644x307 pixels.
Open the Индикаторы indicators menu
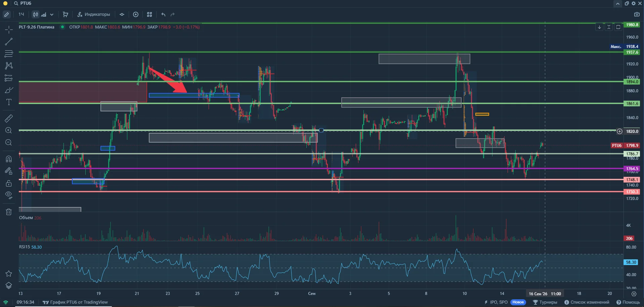tap(94, 14)
